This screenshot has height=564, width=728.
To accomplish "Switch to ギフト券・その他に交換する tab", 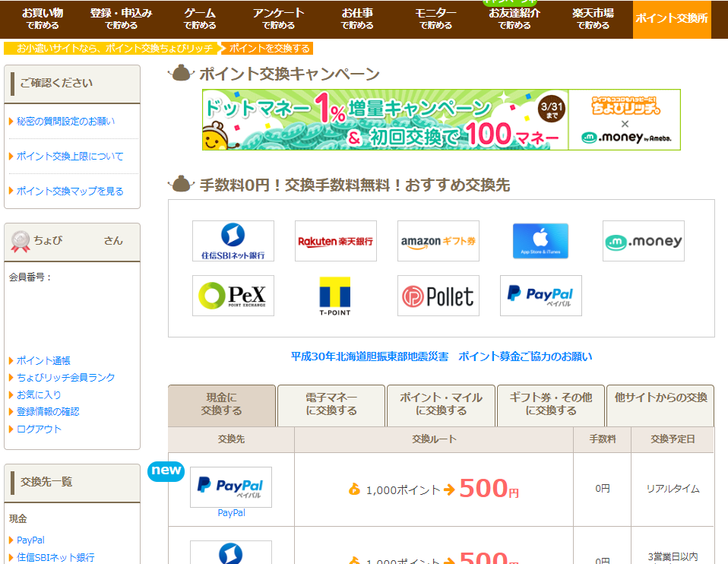I will click(x=551, y=405).
